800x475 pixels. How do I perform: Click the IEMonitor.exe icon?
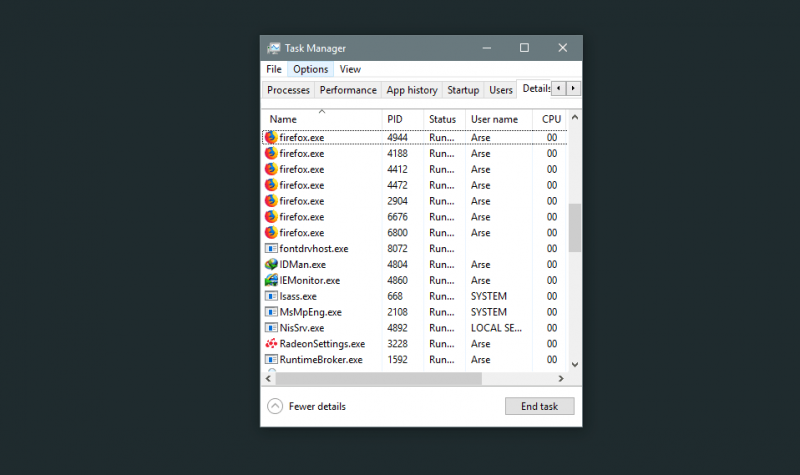coord(271,280)
